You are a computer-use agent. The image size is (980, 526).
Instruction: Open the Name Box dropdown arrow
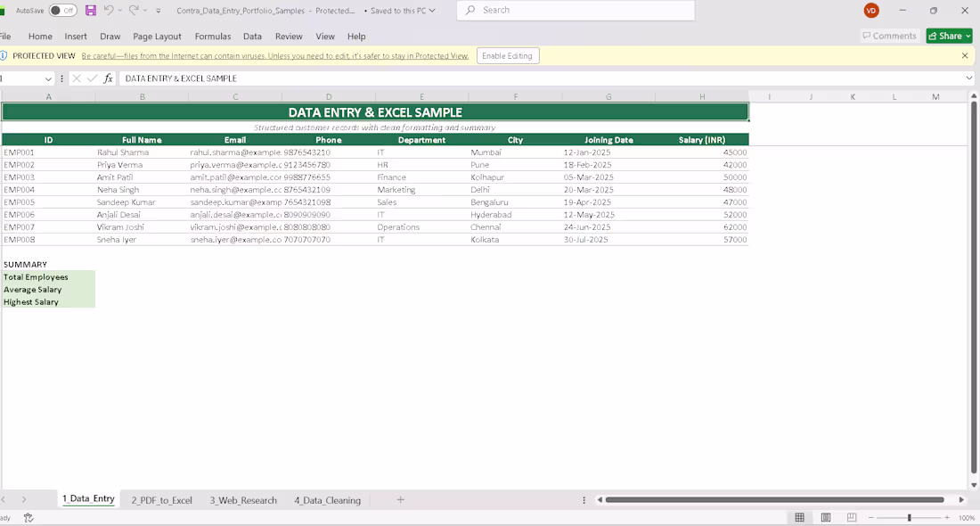coord(48,78)
